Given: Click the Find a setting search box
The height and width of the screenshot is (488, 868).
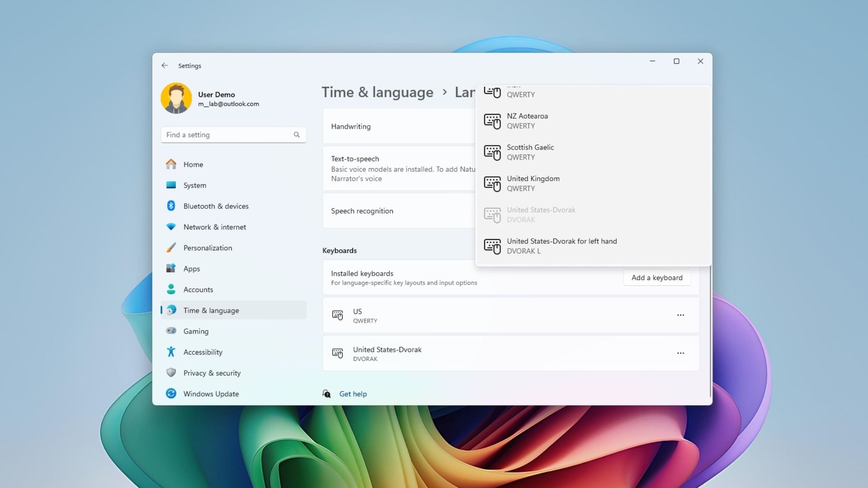Looking at the screenshot, I should [x=233, y=135].
